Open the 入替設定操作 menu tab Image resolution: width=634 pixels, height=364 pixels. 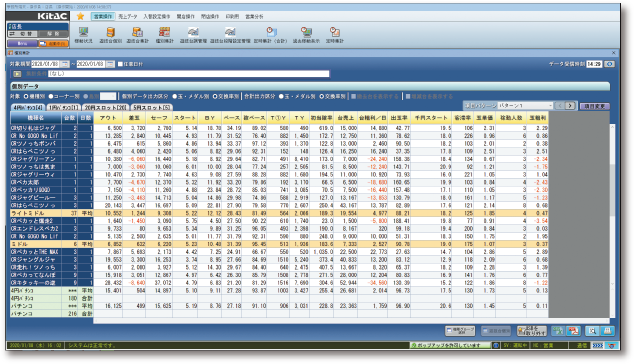click(x=156, y=17)
